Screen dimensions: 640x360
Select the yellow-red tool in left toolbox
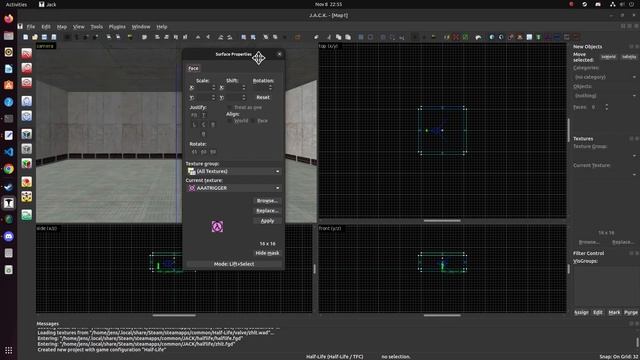pos(27,197)
